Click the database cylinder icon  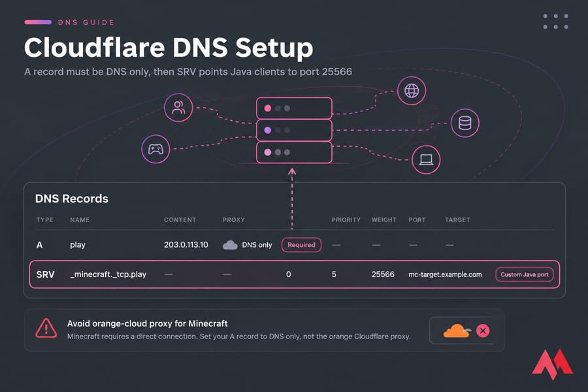(465, 123)
